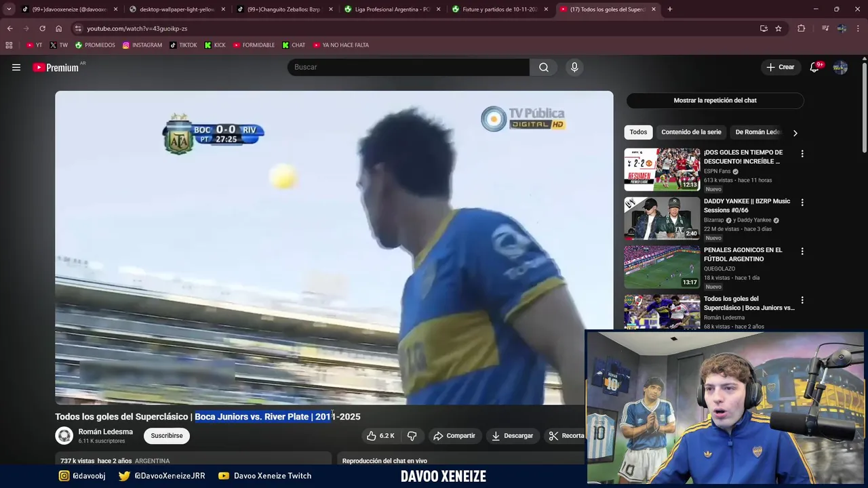Select De Román Ledesma filter chip
Screen dimensions: 868x488
[758, 132]
